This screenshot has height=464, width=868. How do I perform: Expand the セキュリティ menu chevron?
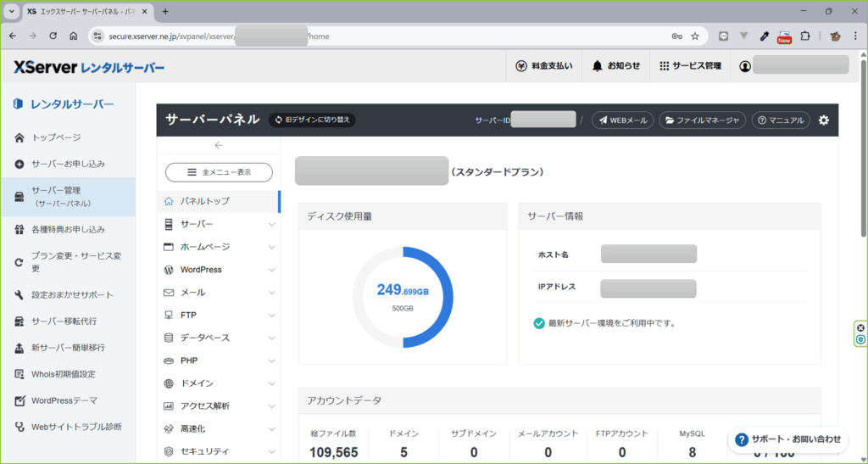click(272, 451)
